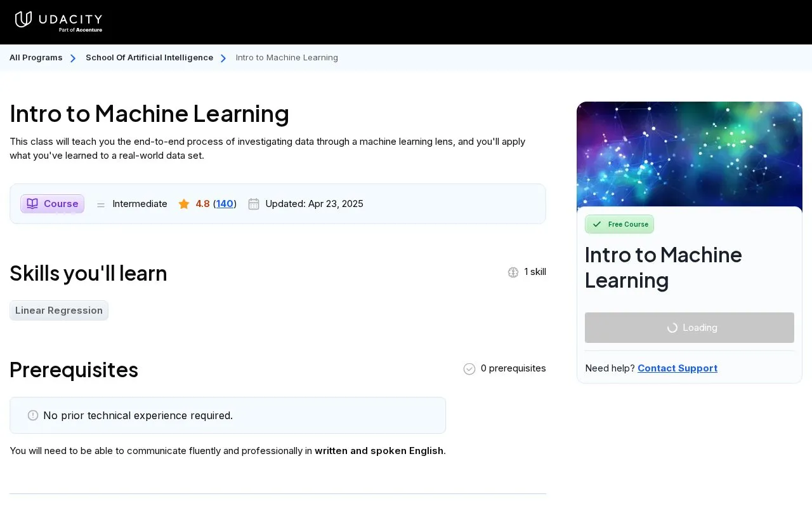
Task: Click the Course badge with book icon
Action: 52,204
